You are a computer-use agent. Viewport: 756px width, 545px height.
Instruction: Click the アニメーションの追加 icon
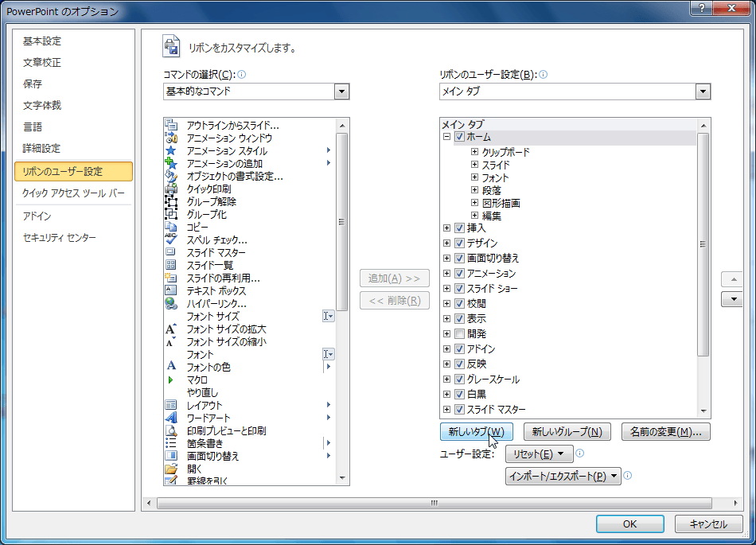coord(171,163)
